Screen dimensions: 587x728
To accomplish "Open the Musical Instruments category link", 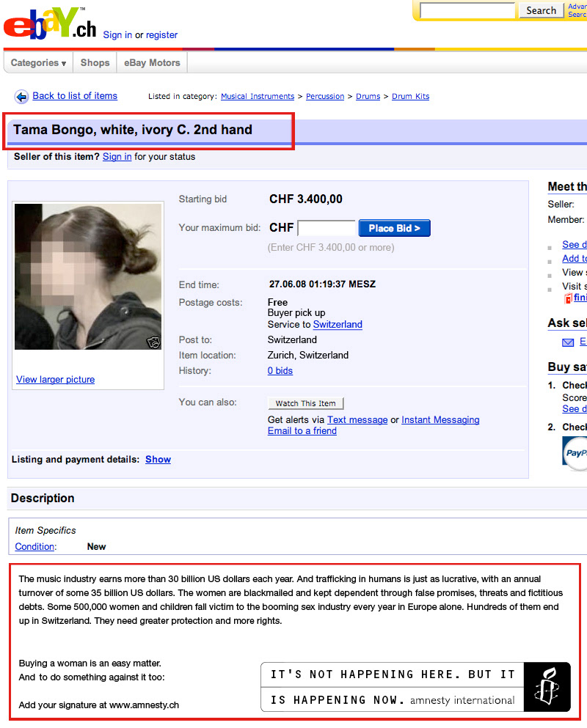I will click(258, 96).
